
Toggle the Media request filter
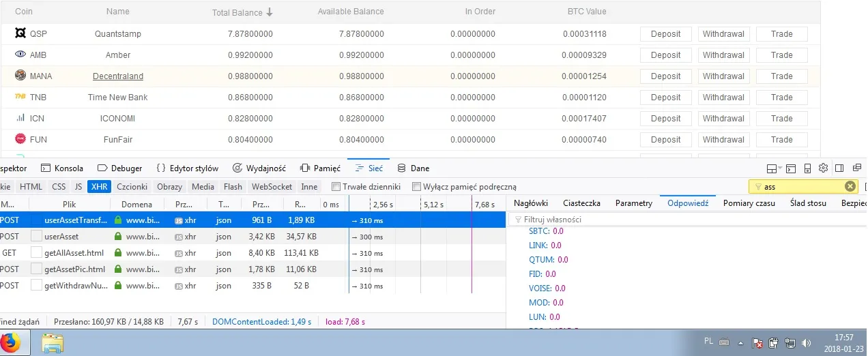point(203,186)
